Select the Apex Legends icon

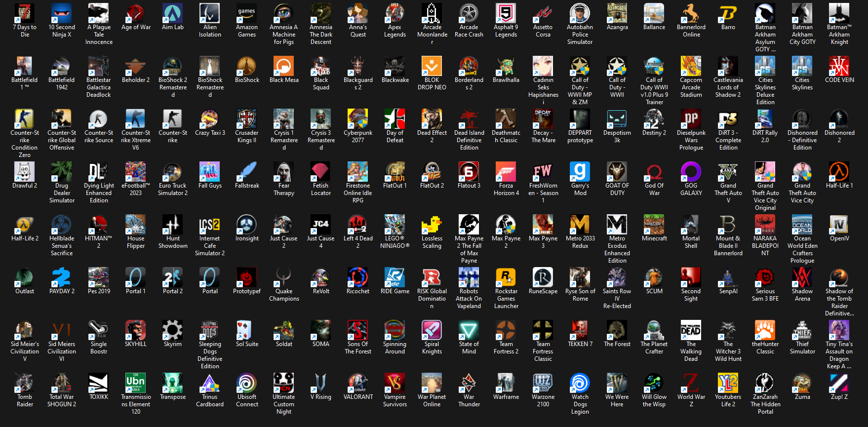[395, 13]
